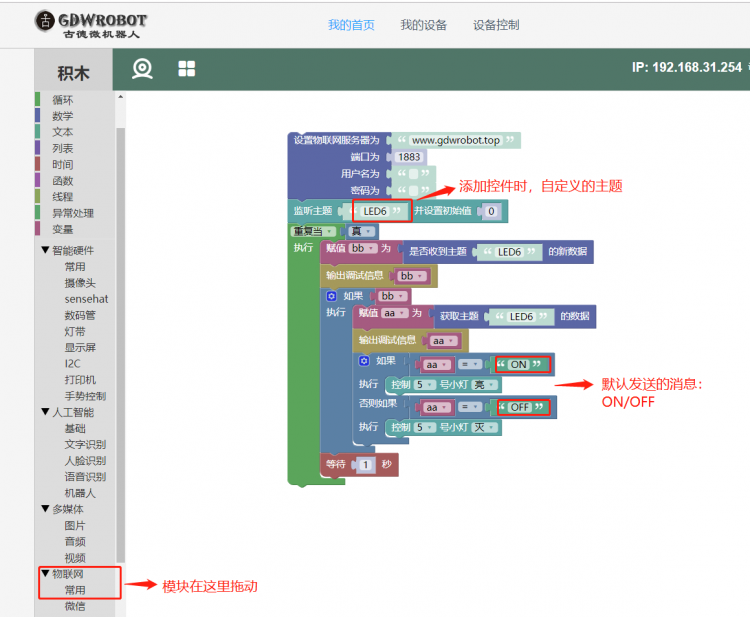Select the 文字识别 subcategory
Image resolution: width=750 pixels, height=617 pixels.
[85, 444]
